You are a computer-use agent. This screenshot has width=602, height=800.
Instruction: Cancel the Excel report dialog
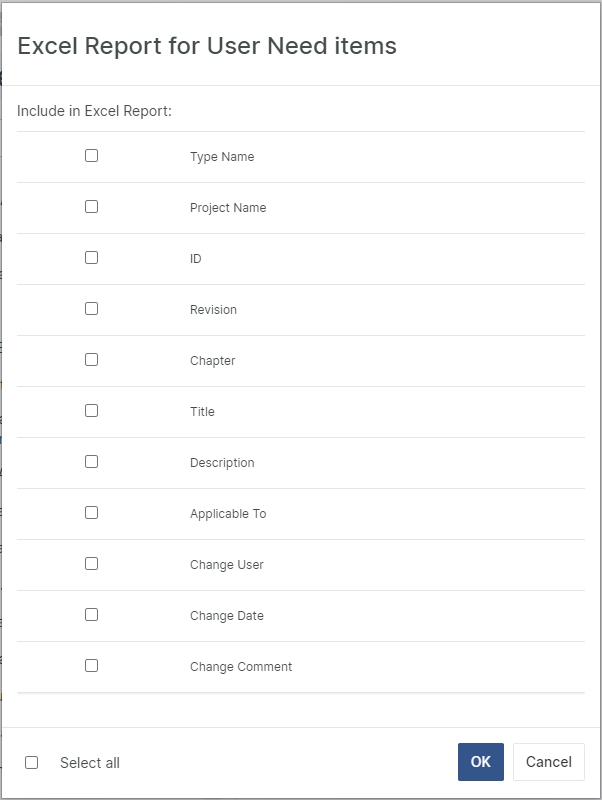coord(548,762)
